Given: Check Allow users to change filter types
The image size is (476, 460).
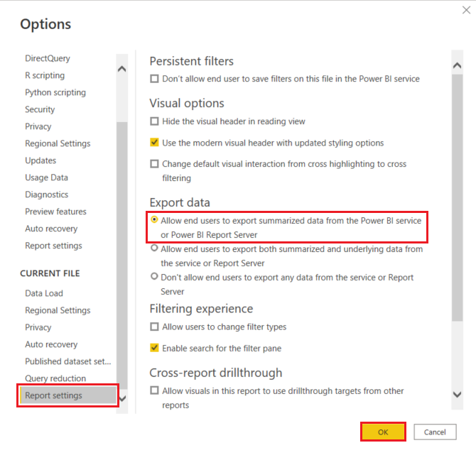Looking at the screenshot, I should click(154, 327).
